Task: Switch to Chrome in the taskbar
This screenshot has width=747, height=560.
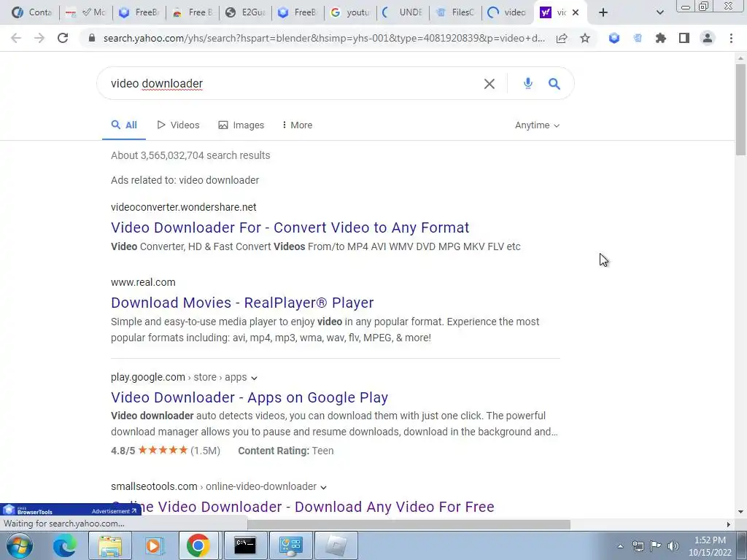Action: pos(198,545)
